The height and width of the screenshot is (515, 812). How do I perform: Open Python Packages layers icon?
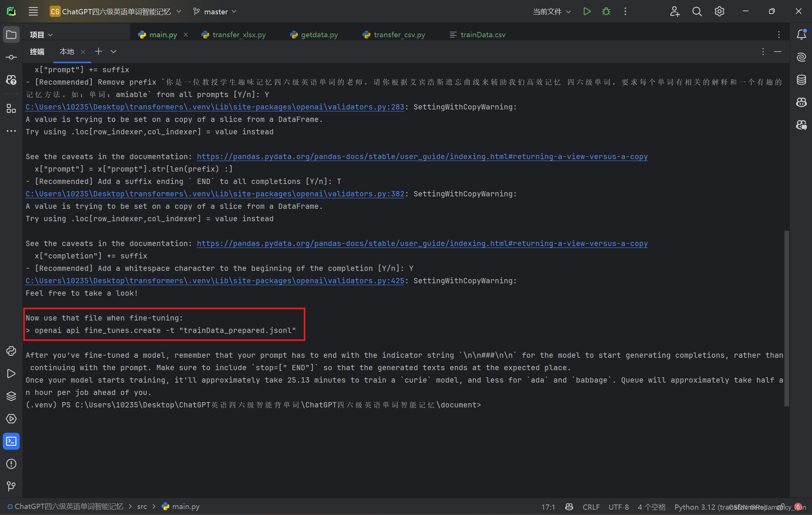(11, 396)
